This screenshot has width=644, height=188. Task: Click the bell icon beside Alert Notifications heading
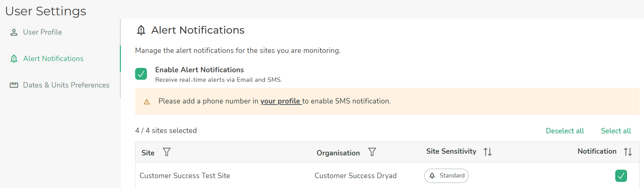pos(141,30)
